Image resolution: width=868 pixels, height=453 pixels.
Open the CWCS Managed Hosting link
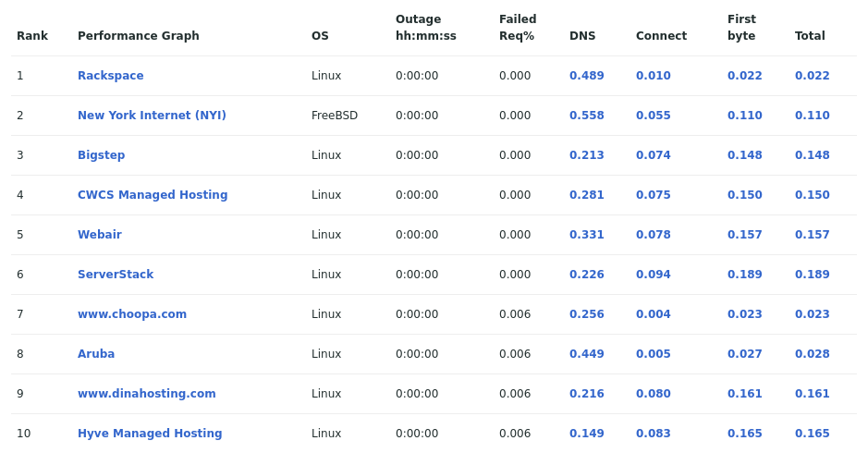[x=153, y=195]
